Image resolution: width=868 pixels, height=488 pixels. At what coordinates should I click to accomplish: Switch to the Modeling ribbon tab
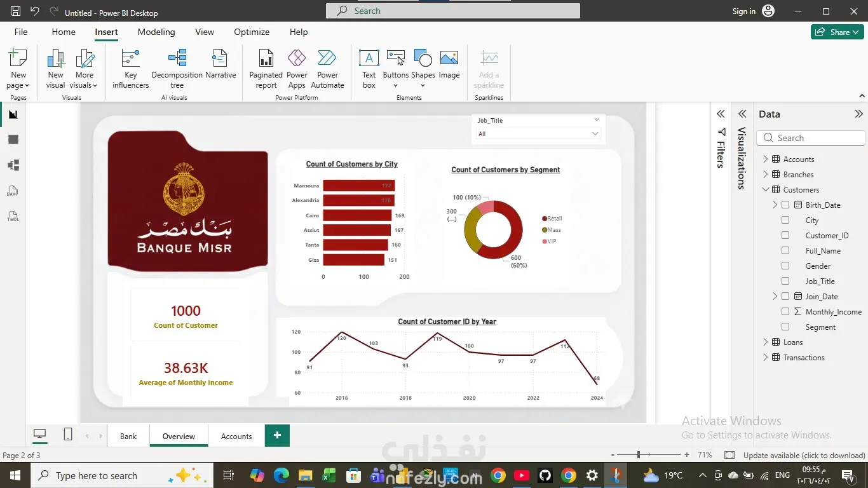156,32
